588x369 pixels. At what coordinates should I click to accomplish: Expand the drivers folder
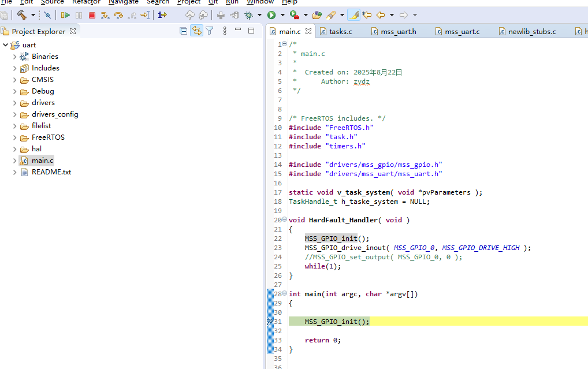click(x=14, y=103)
